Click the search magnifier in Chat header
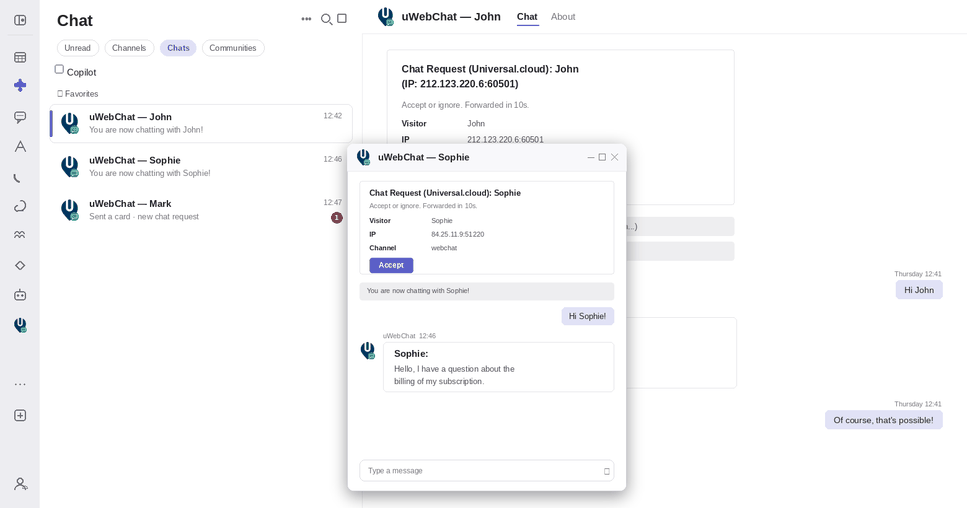Screen dimensions: 967x508 [326, 20]
